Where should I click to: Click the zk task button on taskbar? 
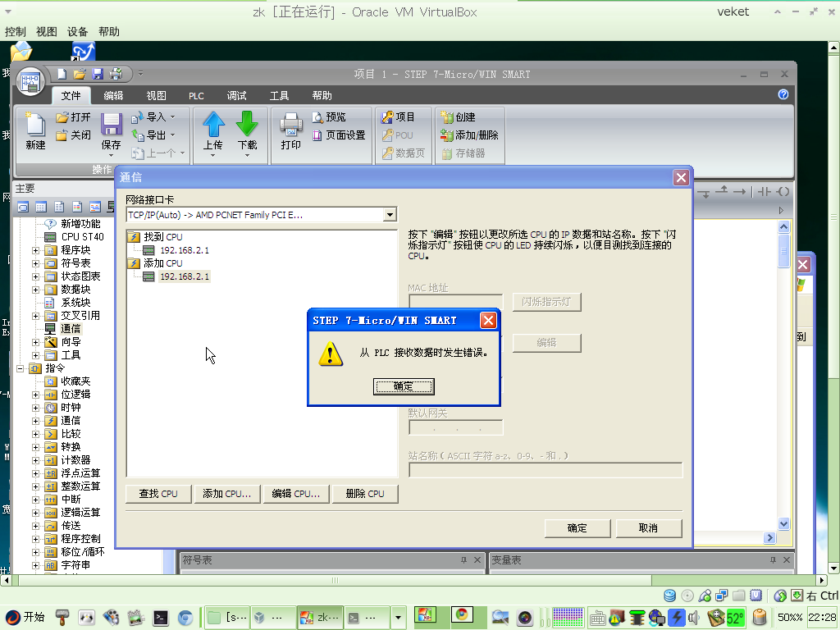(x=320, y=618)
